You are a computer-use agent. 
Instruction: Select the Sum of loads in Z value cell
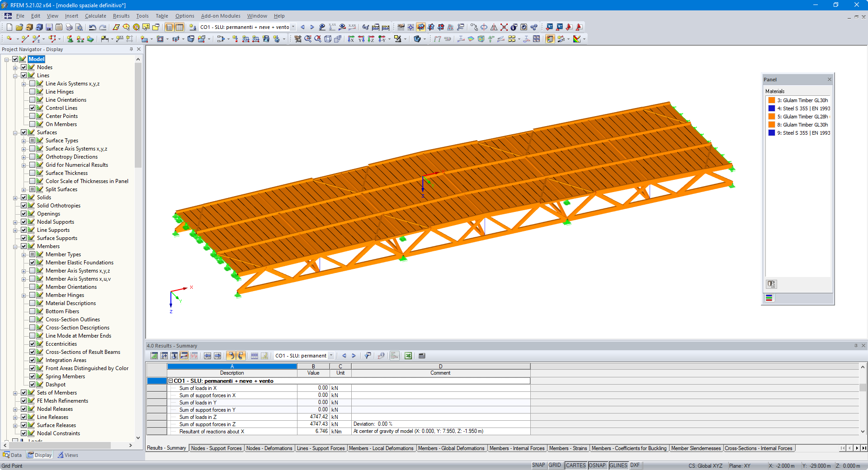[x=313, y=417]
